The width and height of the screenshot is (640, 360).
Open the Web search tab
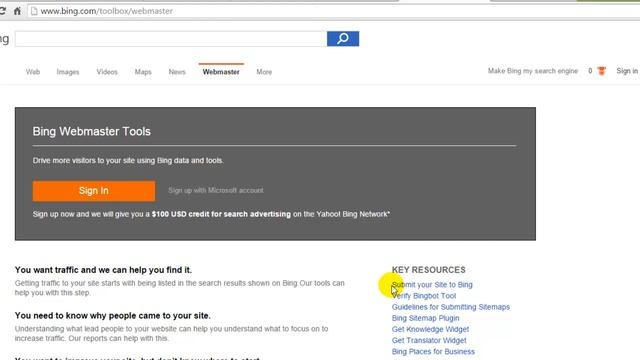[33, 72]
